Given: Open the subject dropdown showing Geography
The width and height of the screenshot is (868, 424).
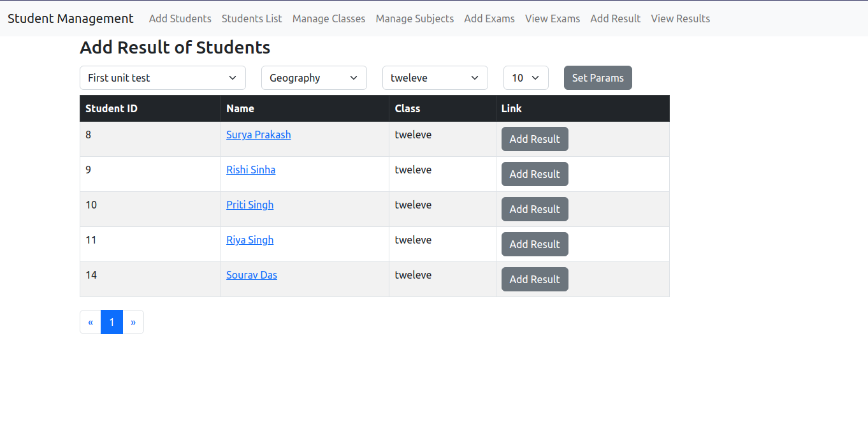Looking at the screenshot, I should point(314,77).
